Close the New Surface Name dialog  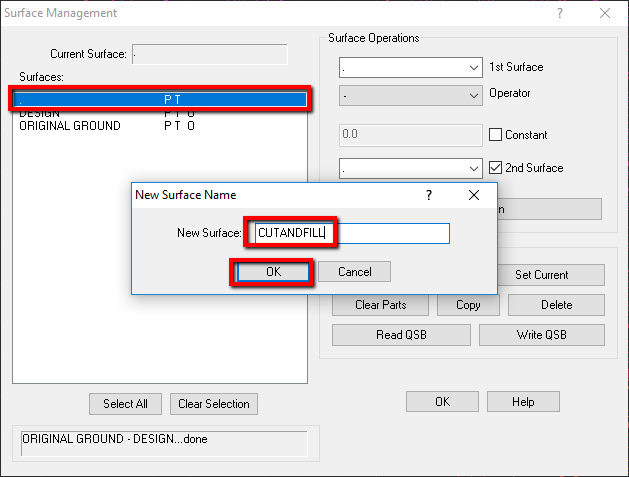pyautogui.click(x=474, y=195)
